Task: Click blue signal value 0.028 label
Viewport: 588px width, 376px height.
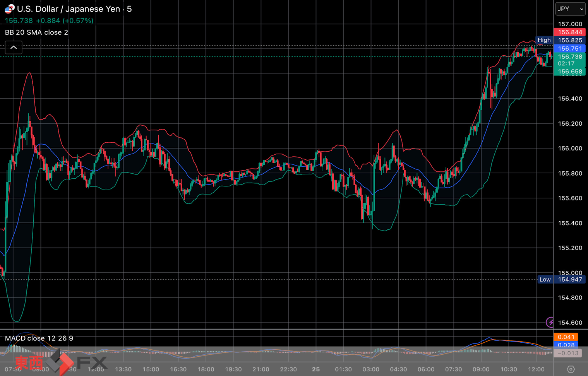Action: [566, 345]
